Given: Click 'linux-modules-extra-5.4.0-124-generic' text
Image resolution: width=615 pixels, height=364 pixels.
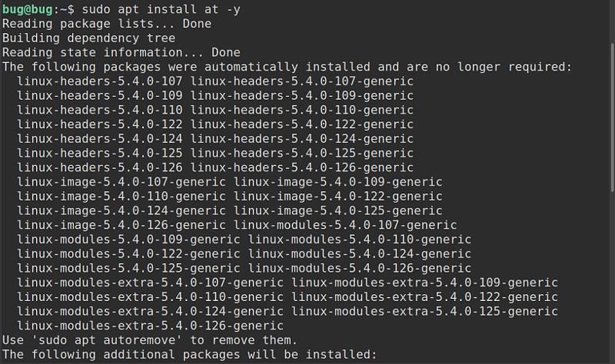Looking at the screenshot, I should (x=150, y=312).
